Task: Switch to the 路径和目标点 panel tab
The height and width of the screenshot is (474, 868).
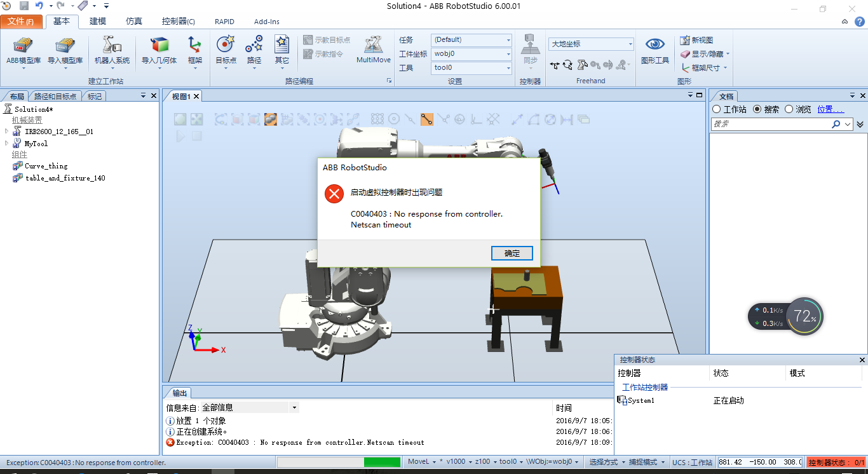Action: click(x=56, y=96)
